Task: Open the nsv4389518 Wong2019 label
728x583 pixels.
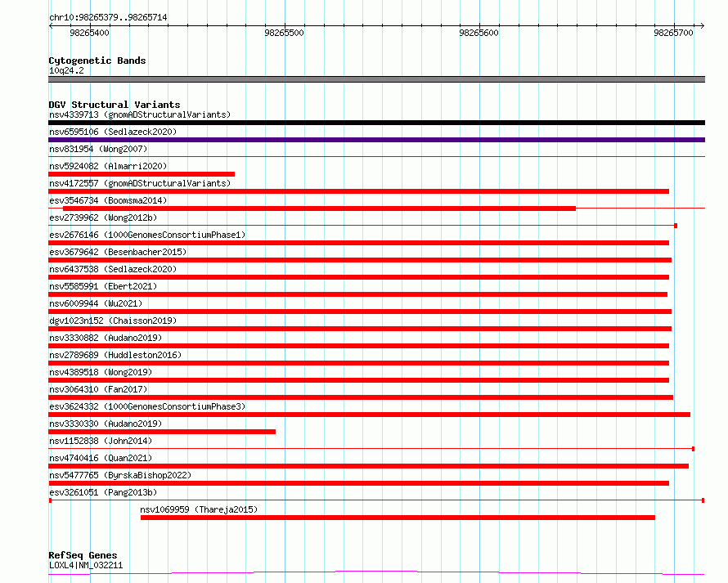Action: [x=101, y=372]
